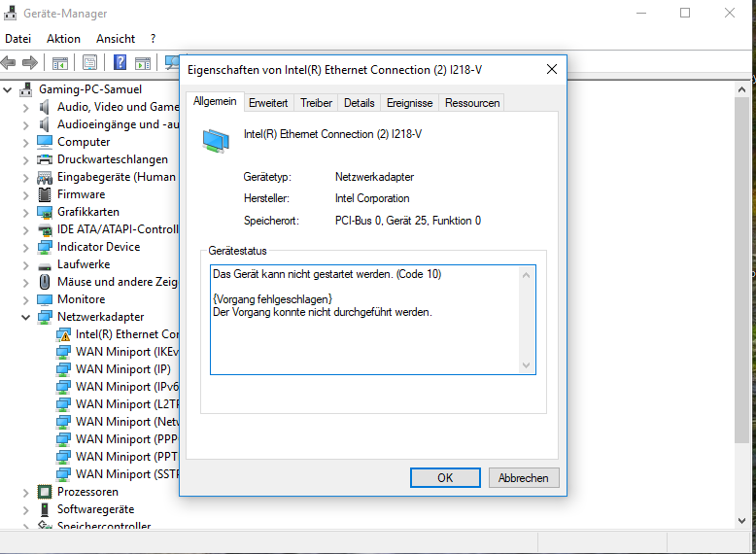The width and height of the screenshot is (756, 554).
Task: Close the Eigenschaften properties dialog
Action: (552, 69)
